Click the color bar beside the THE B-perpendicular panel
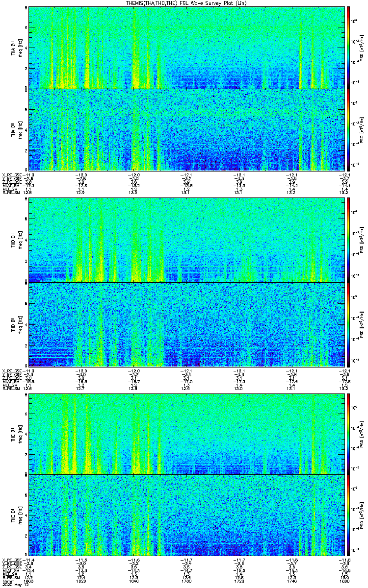Screen dimensions: 368x588 348,433
